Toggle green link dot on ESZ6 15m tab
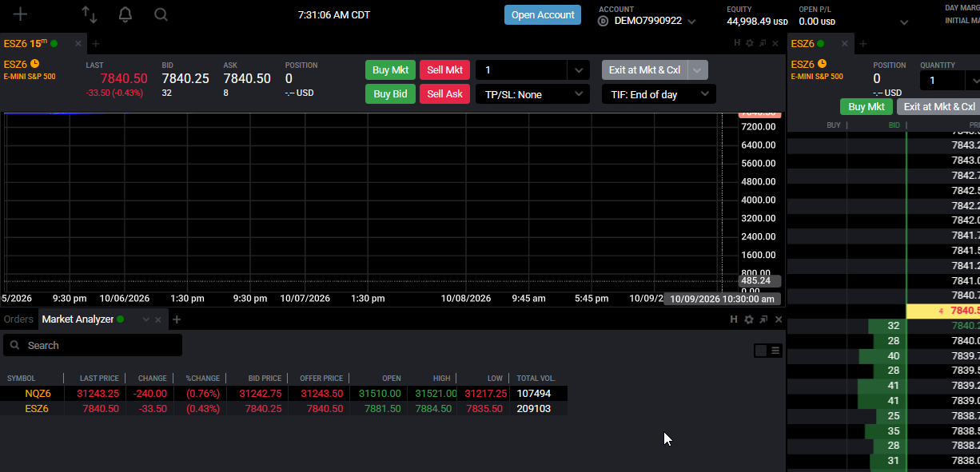The image size is (980, 472). click(x=54, y=44)
